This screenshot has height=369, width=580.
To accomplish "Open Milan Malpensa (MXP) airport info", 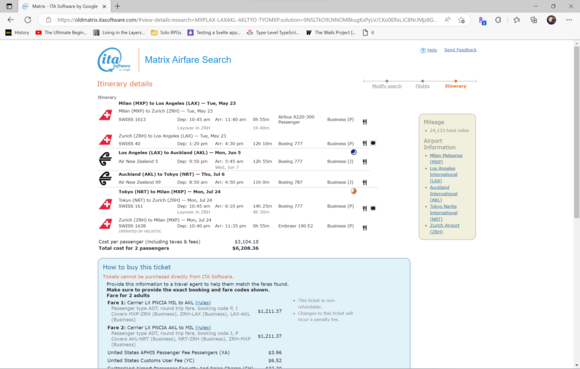I will 446,159.
